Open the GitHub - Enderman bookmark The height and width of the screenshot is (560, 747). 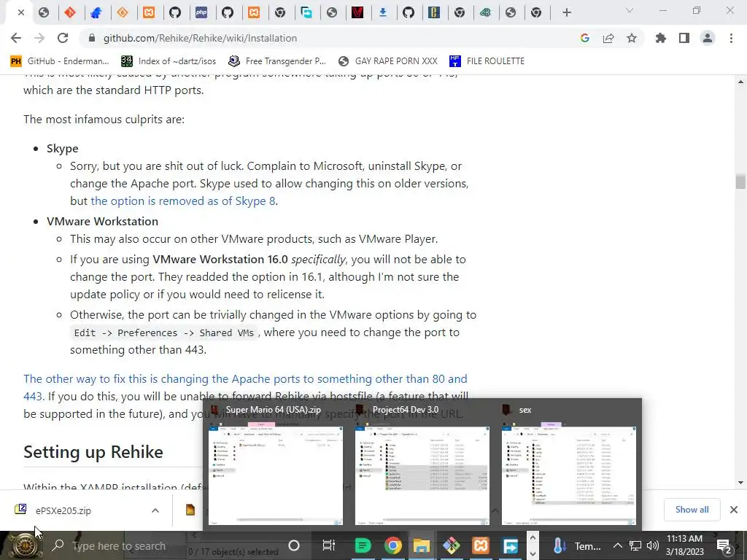pyautogui.click(x=59, y=61)
